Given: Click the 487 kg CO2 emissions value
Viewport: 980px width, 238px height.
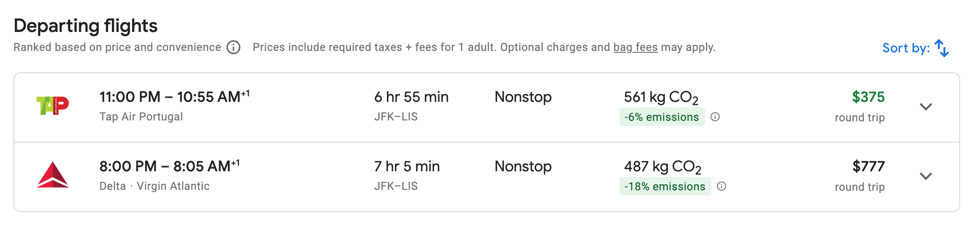Looking at the screenshot, I should point(662,167).
